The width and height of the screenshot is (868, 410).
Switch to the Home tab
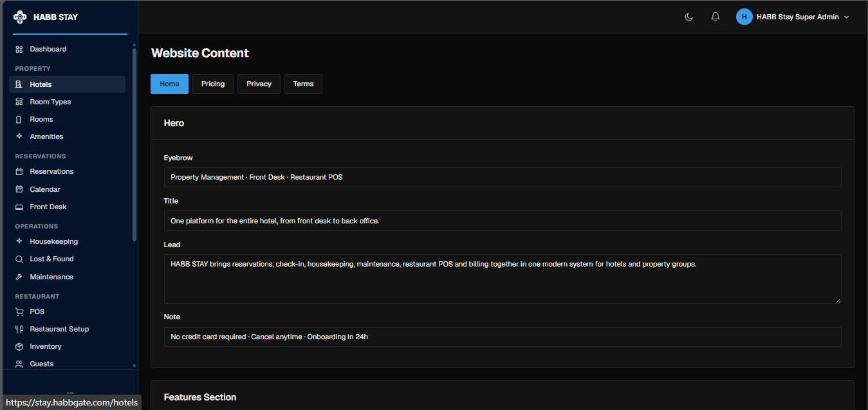click(x=170, y=84)
